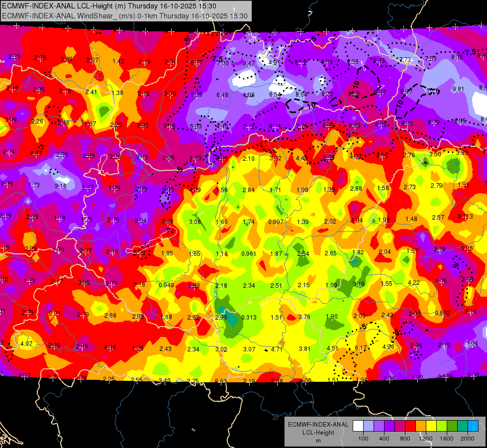Click the 100 label in the legend
The width and height of the screenshot is (487, 448).
[x=363, y=439]
